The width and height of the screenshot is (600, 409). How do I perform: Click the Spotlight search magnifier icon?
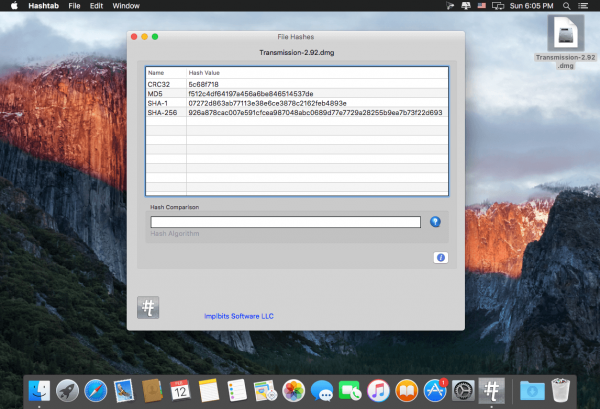click(567, 6)
